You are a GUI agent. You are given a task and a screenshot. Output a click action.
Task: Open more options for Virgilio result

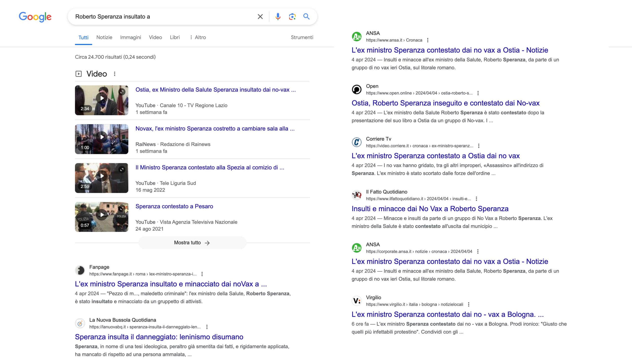(469, 305)
